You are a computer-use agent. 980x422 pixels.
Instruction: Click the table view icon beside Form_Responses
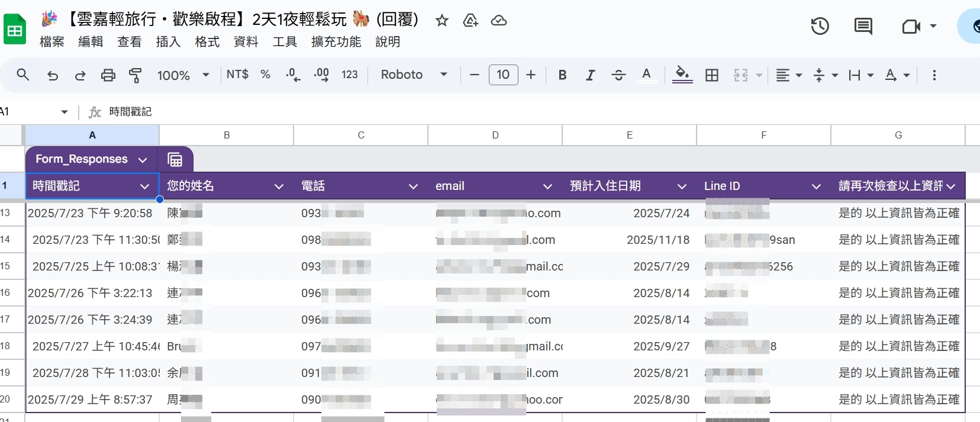tap(175, 160)
